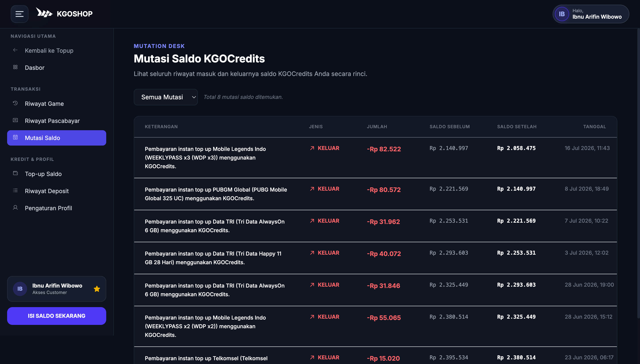Click the Tri Data Happy 11 GB description
This screenshot has height=364, width=640.
point(213,258)
